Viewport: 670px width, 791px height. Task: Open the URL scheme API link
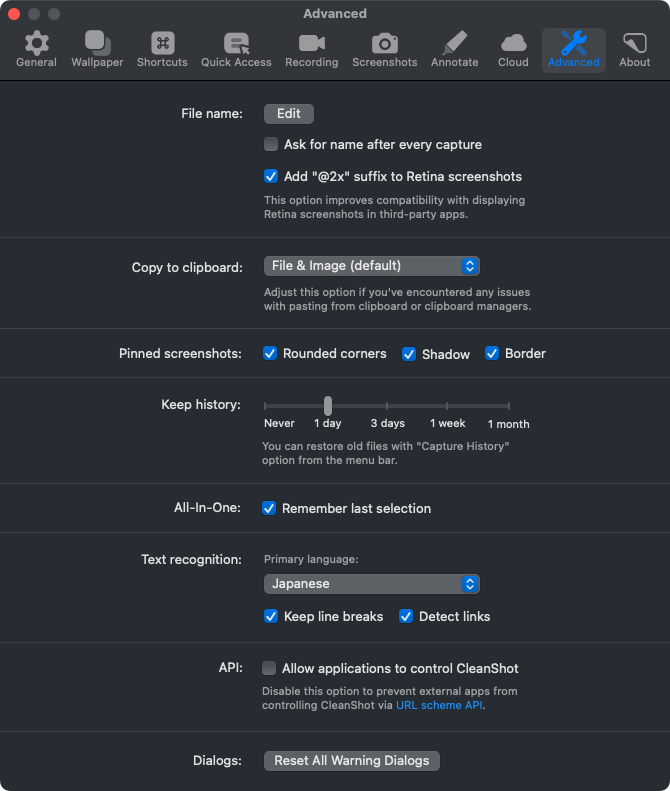[x=439, y=705]
